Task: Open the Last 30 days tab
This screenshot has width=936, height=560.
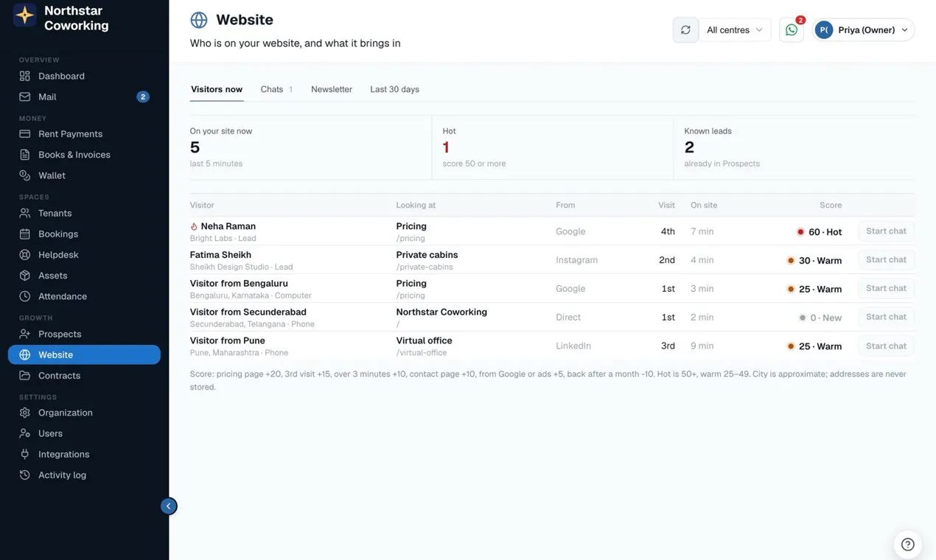Action: pos(394,89)
